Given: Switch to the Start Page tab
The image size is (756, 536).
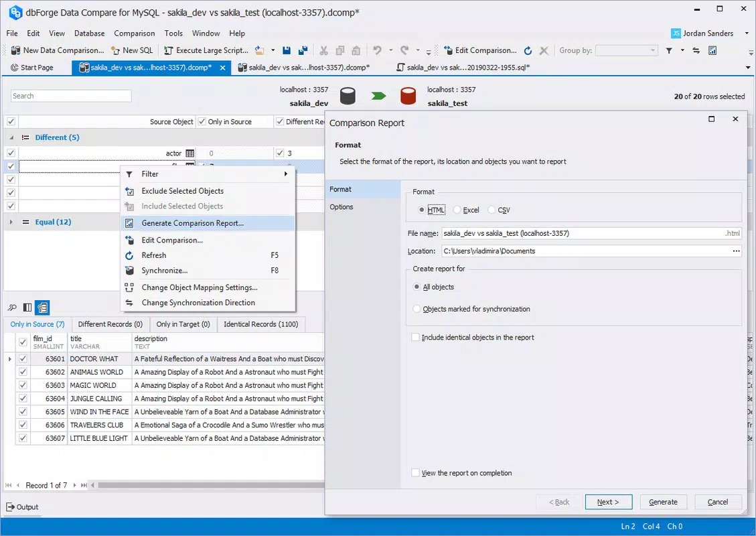Looking at the screenshot, I should (x=32, y=68).
